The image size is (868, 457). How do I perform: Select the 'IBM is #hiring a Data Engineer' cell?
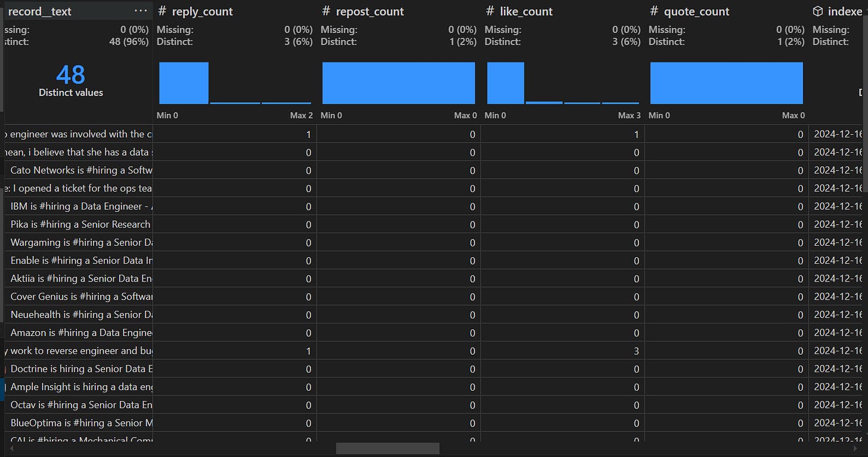click(77, 206)
